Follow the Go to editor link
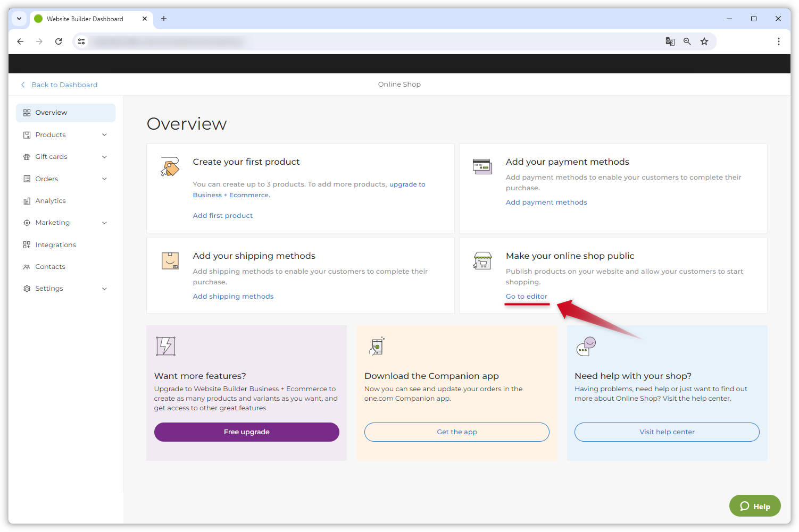799x532 pixels. 526,297
